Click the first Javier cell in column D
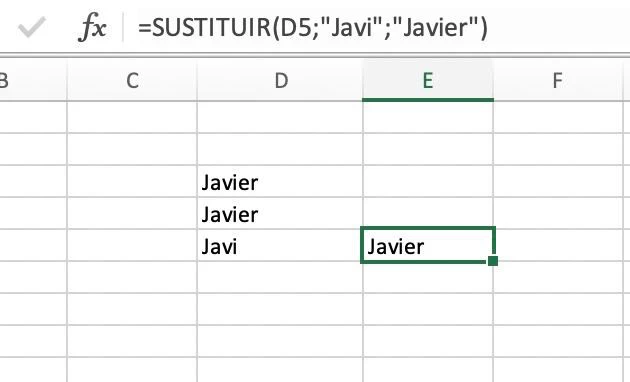The height and width of the screenshot is (382, 630). click(x=280, y=182)
